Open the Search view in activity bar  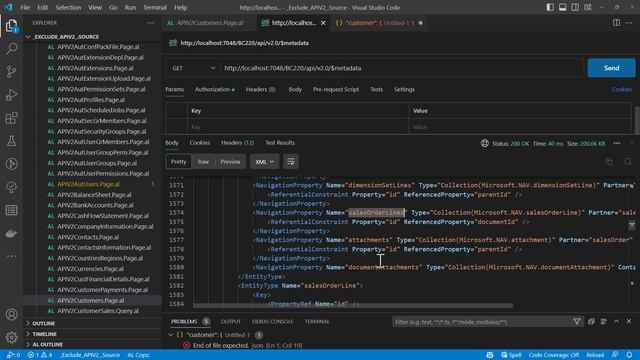tap(11, 49)
